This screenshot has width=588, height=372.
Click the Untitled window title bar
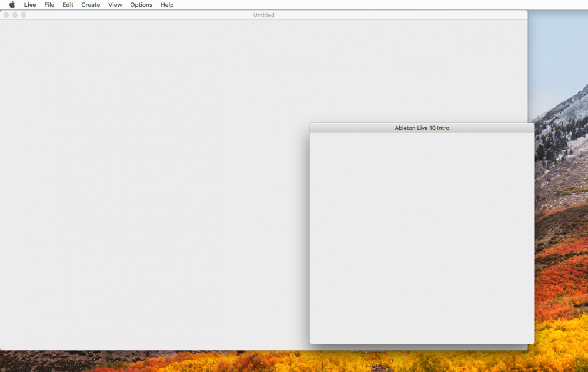point(263,15)
